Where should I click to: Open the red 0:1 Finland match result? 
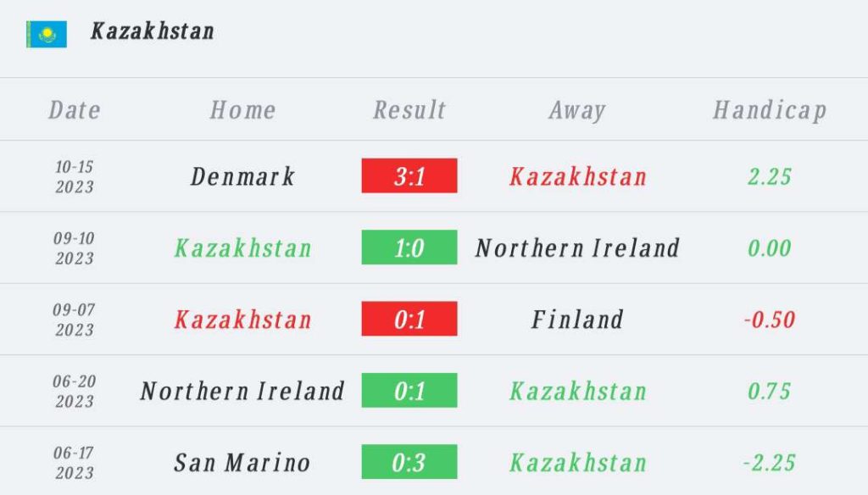point(409,319)
